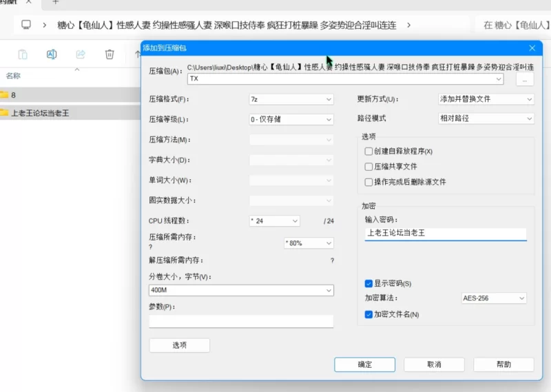Screen dimensions: 551x392
Task: Click the Paste clipboard icon in Explorer toolbar
Action: click(x=23, y=54)
